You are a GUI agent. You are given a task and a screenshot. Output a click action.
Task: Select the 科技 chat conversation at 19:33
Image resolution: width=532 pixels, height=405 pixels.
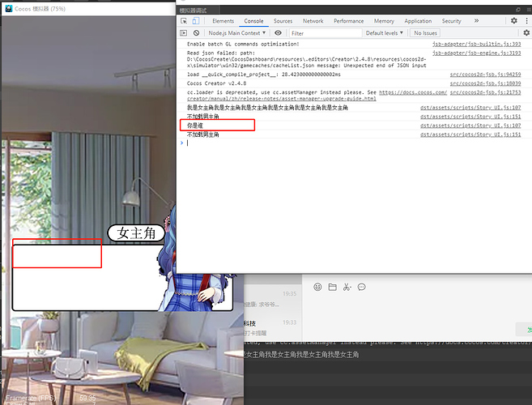tap(272, 327)
